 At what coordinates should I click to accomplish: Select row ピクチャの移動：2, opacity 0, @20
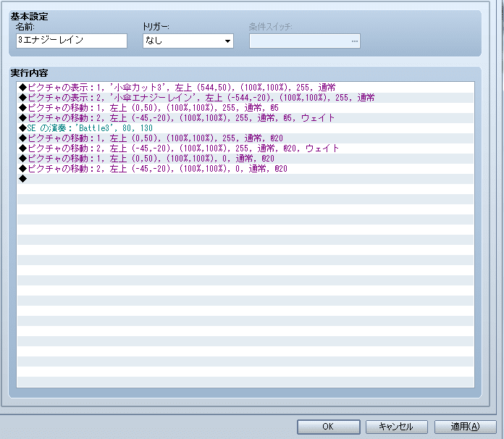click(x=245, y=169)
